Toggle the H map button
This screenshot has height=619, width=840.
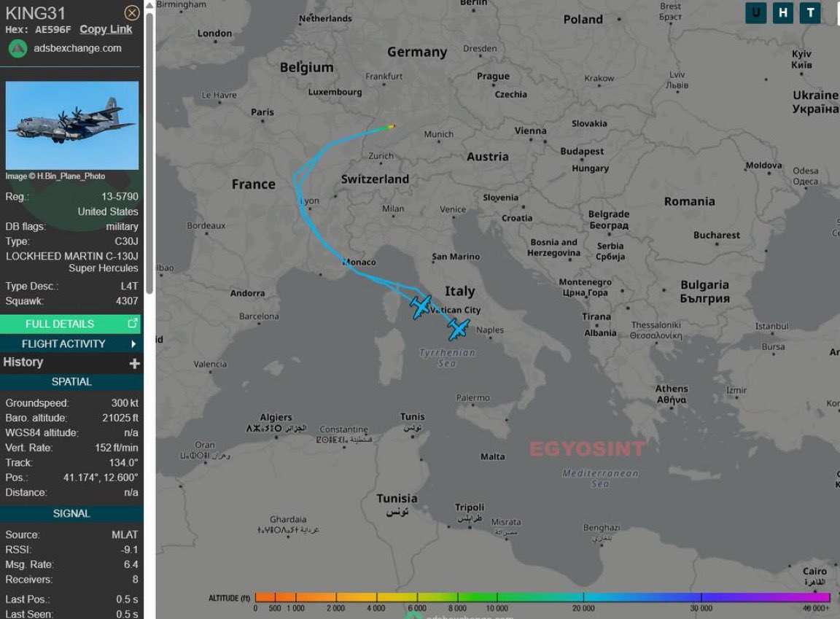pyautogui.click(x=782, y=13)
